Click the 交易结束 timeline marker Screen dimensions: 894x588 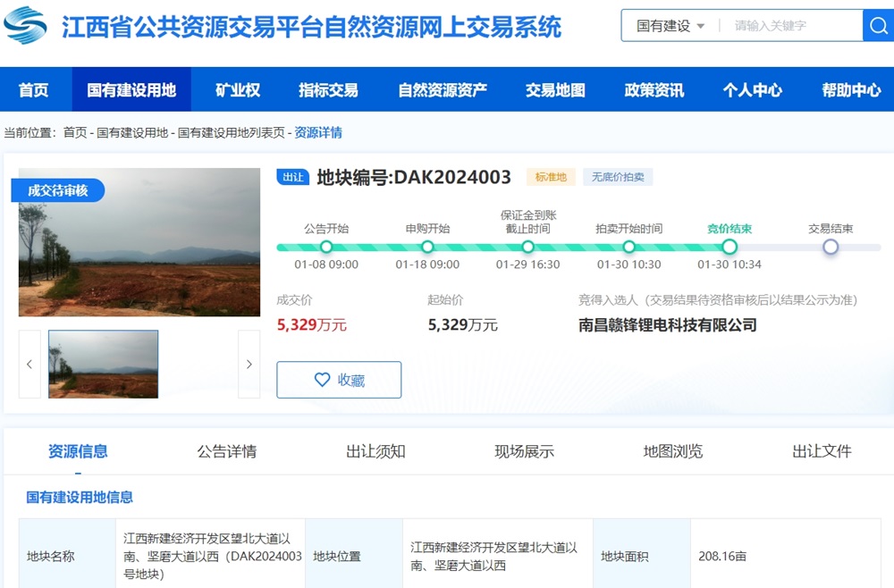(830, 248)
